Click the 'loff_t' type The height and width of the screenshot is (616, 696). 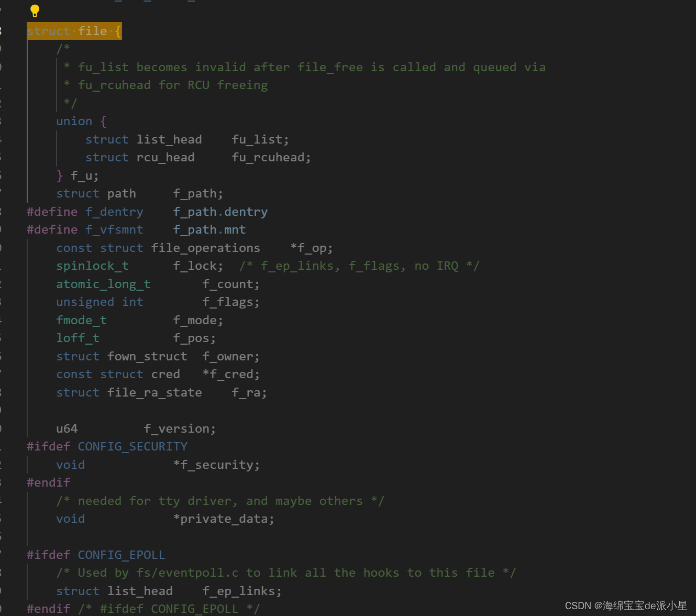78,338
